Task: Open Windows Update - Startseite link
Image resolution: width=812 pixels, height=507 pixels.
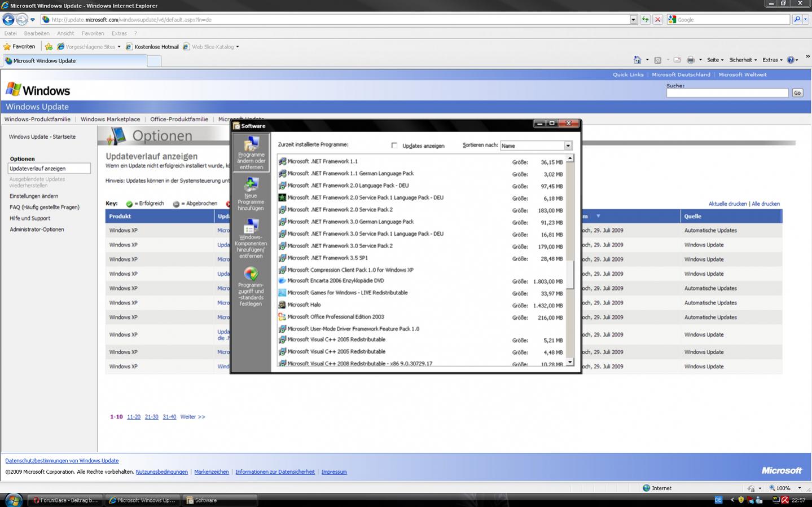Action: click(42, 136)
